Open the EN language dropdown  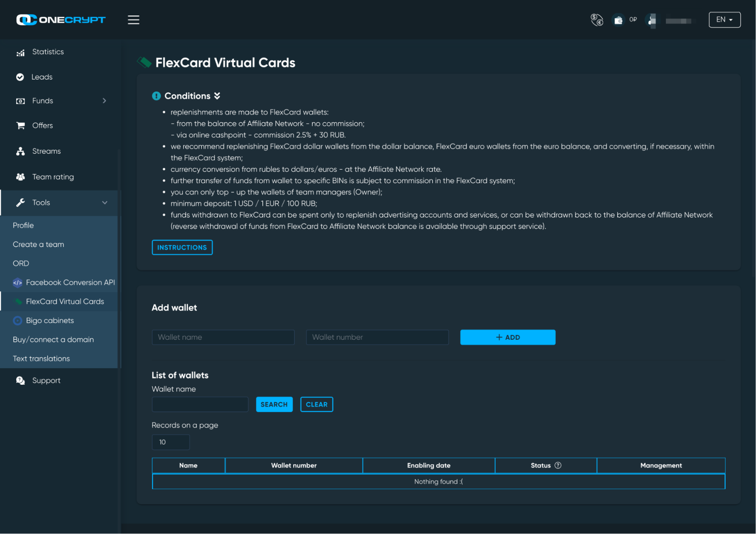point(724,20)
